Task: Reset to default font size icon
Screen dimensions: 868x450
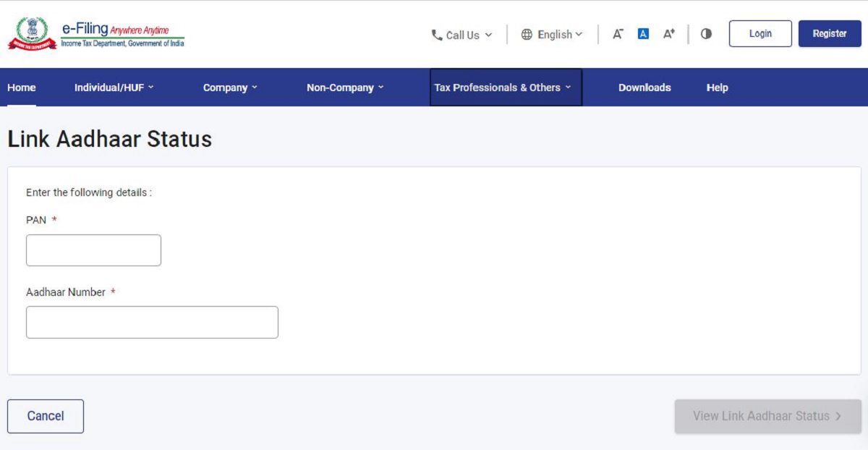Action: [x=643, y=34]
